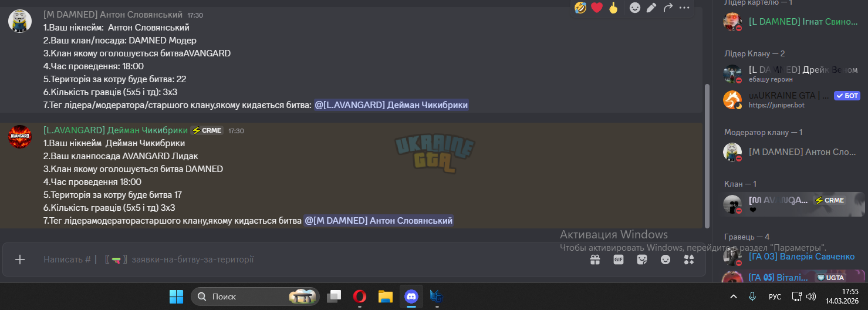This screenshot has width=868, height=310.
Task: Open the GIF picker
Action: click(x=619, y=260)
